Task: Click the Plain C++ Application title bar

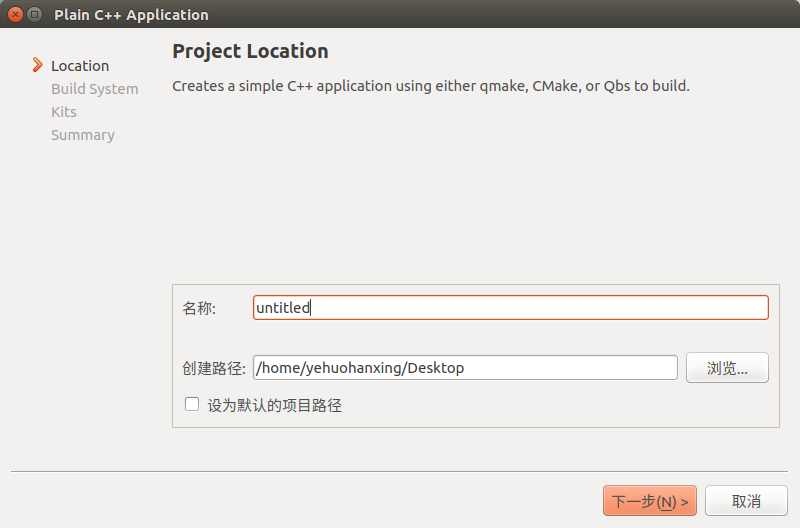Action: click(x=400, y=15)
